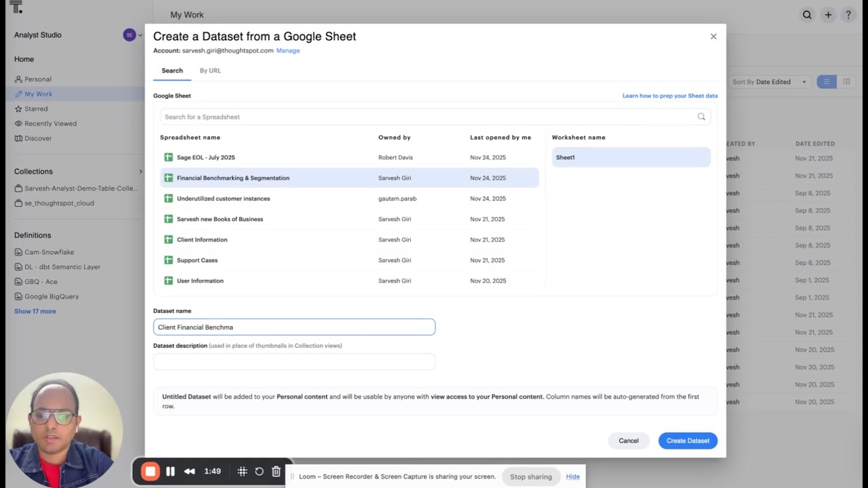
Task: Click the Client Information row name
Action: (x=202, y=239)
